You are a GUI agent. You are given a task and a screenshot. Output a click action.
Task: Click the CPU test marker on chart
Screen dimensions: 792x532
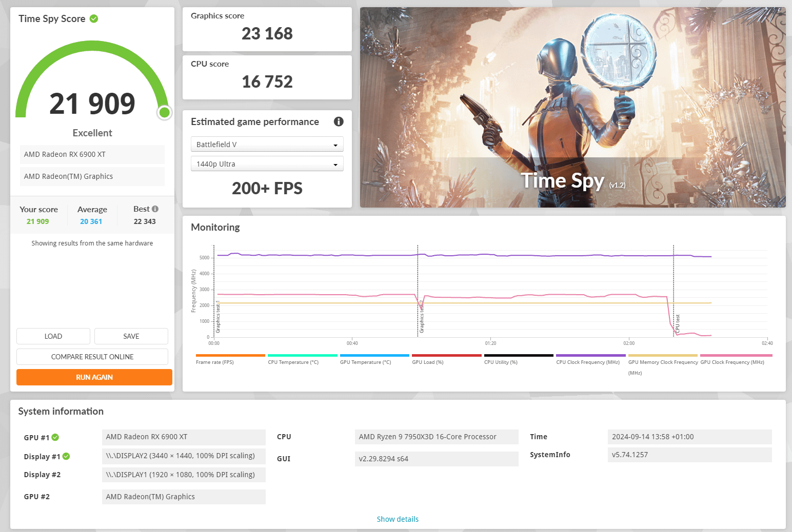tap(677, 323)
